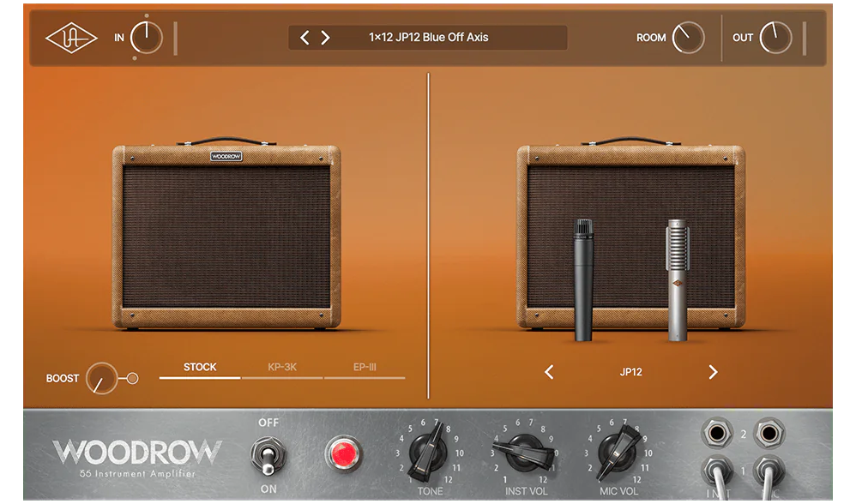Click the Woodrow badge on the amp
Screen dimensions: 856x504
(x=226, y=157)
